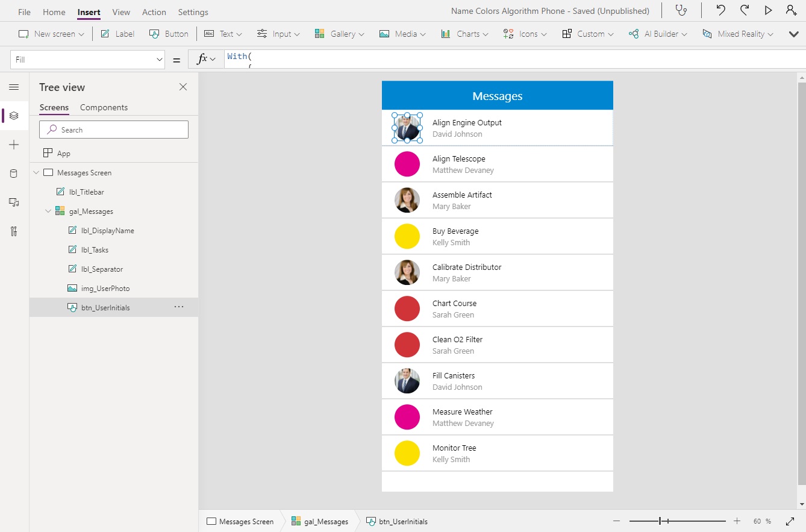
Task: Adjust the zoom slider at the bottom
Action: point(661,521)
